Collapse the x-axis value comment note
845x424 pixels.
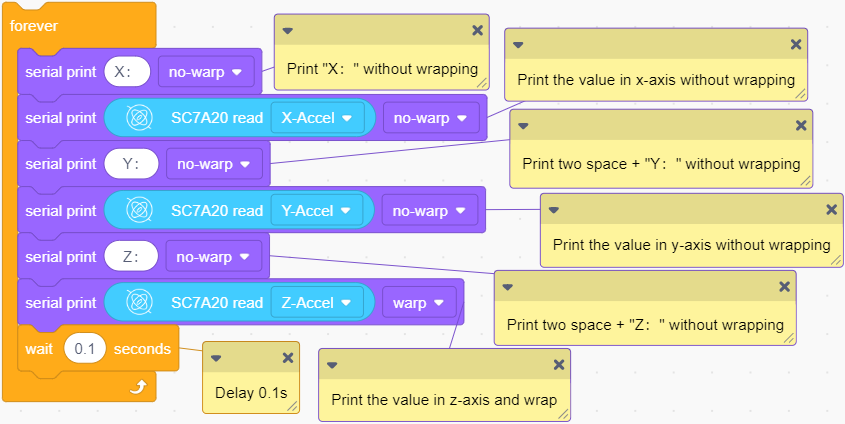[518, 45]
